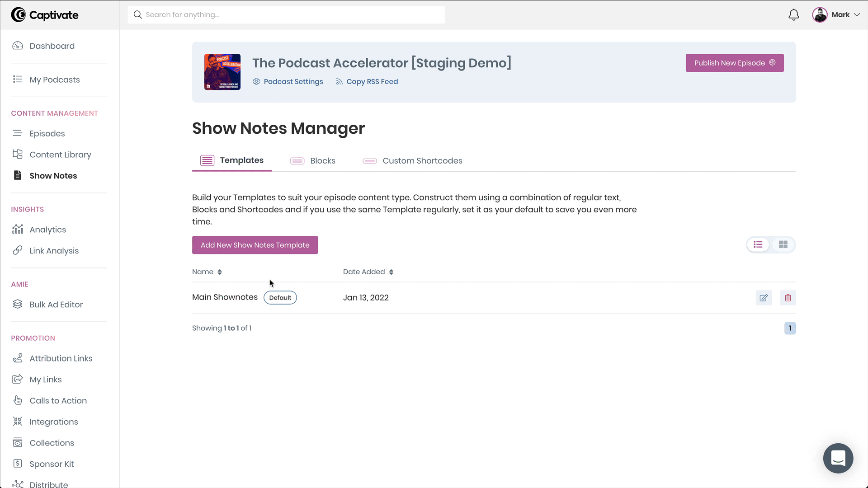Click pagination page 1 button
The height and width of the screenshot is (488, 868).
click(x=790, y=328)
